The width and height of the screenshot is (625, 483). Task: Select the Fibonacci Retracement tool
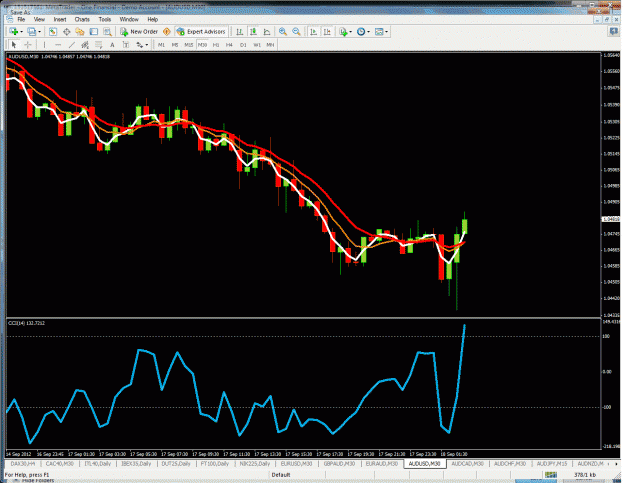coord(98,45)
